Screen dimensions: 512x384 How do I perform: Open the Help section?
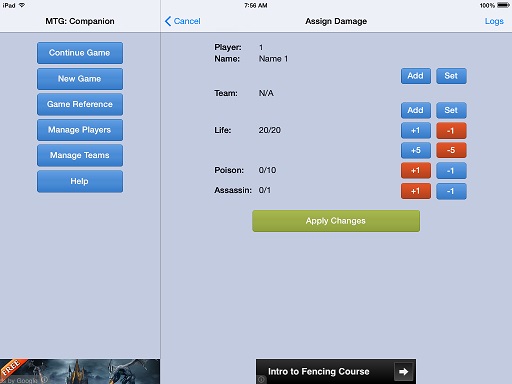pyautogui.click(x=80, y=181)
